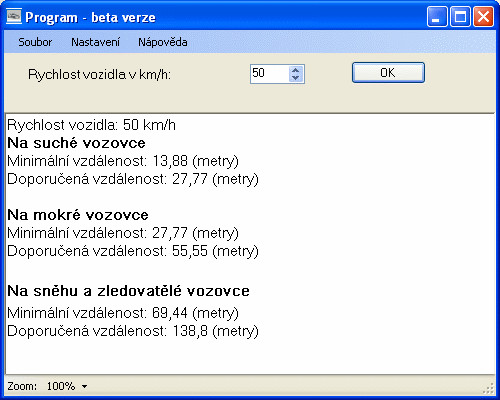Close the Program - beta verze window

(x=483, y=17)
